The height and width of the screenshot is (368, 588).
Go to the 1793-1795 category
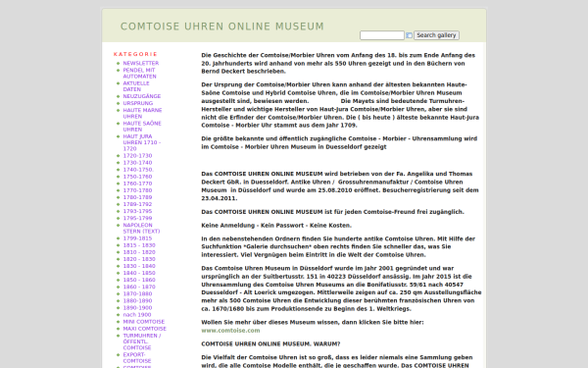tap(137, 211)
